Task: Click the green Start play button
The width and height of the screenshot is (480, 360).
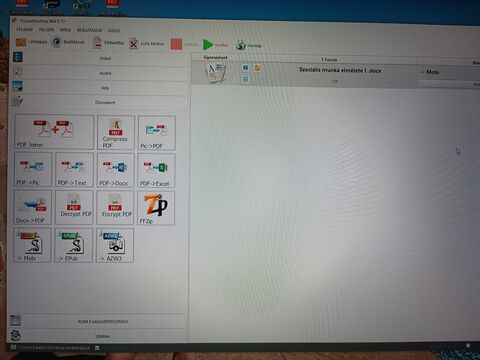Action: click(215, 44)
